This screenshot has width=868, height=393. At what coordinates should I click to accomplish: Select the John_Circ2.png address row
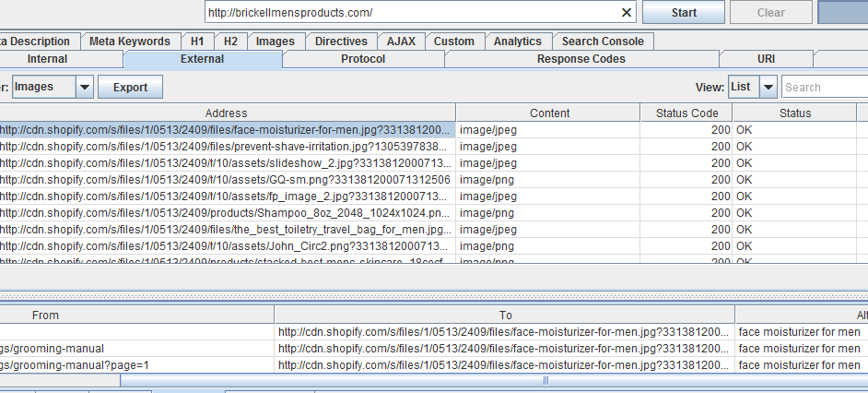click(x=227, y=246)
